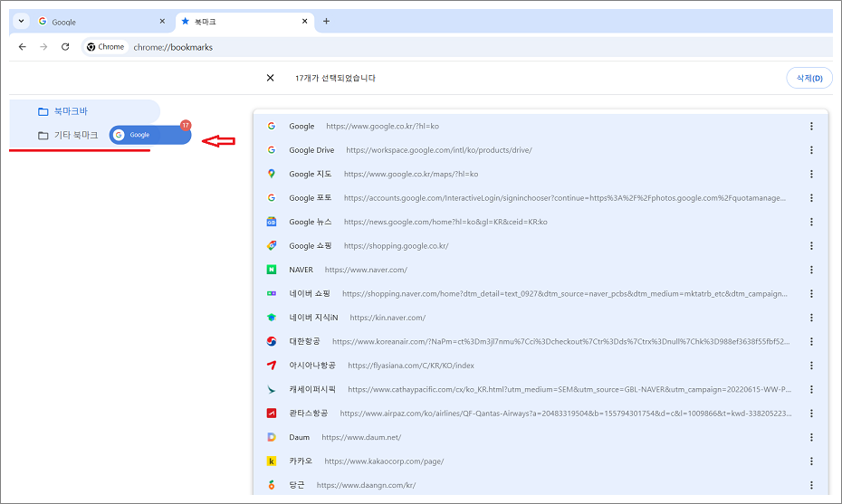Open more actions for 카카오 bookmark
The image size is (842, 504).
click(811, 461)
